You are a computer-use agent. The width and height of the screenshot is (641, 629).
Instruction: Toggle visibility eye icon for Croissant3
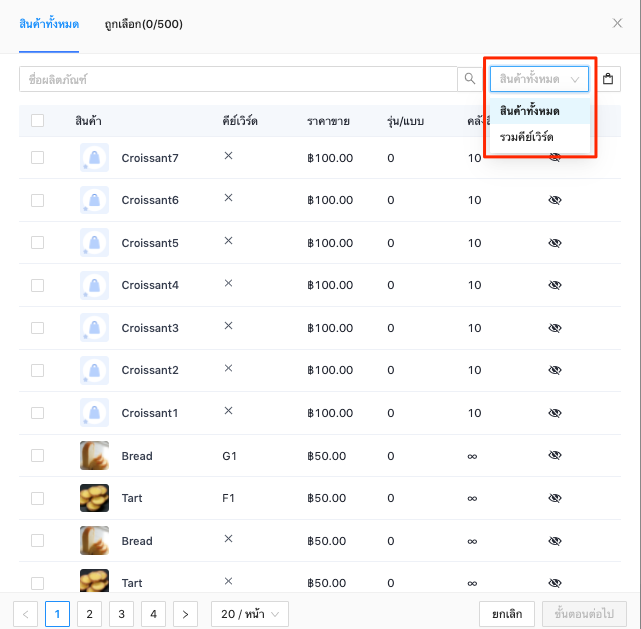(555, 328)
